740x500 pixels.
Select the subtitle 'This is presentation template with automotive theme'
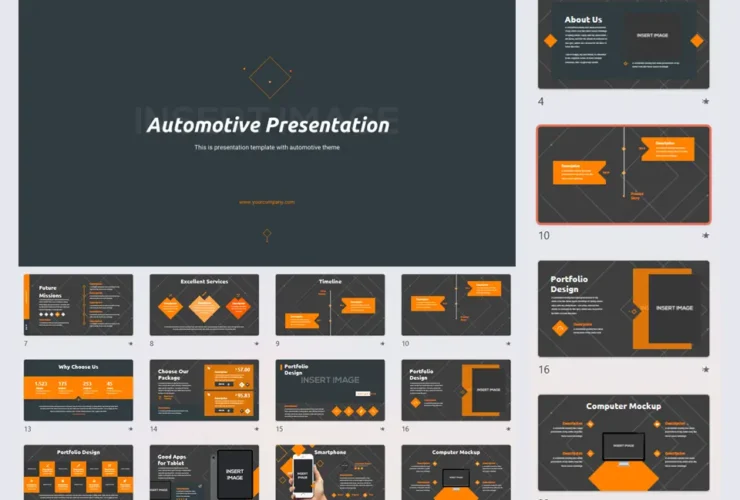click(267, 147)
